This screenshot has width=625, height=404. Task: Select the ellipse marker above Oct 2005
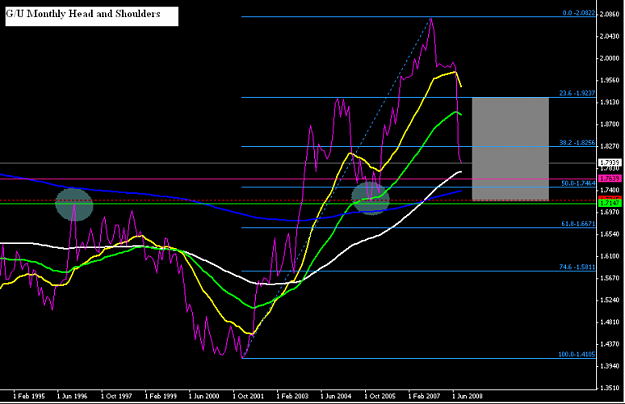(x=371, y=198)
